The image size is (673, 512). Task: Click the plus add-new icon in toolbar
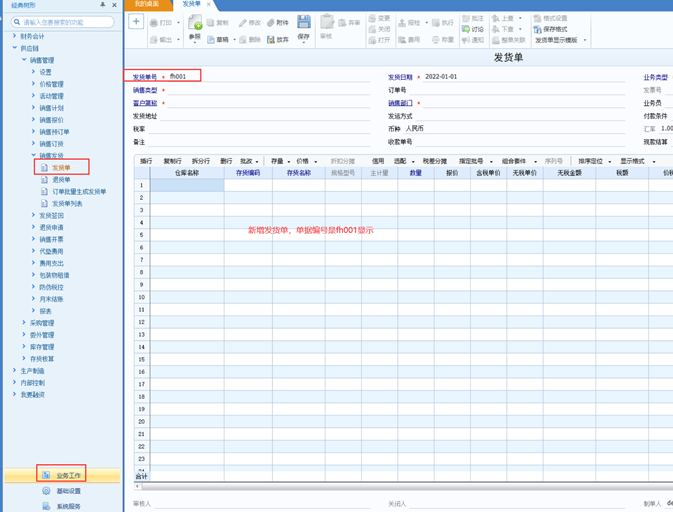pyautogui.click(x=136, y=21)
